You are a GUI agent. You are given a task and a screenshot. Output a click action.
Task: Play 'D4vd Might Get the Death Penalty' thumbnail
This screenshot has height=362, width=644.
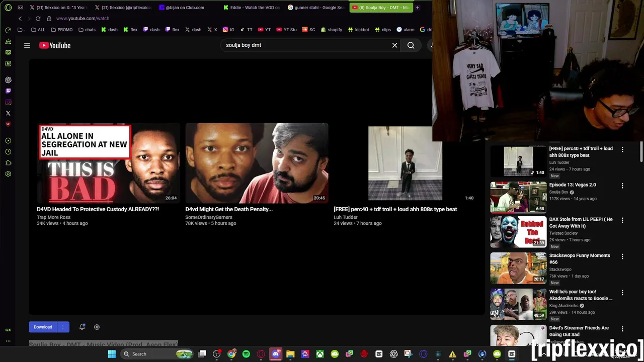click(x=257, y=163)
